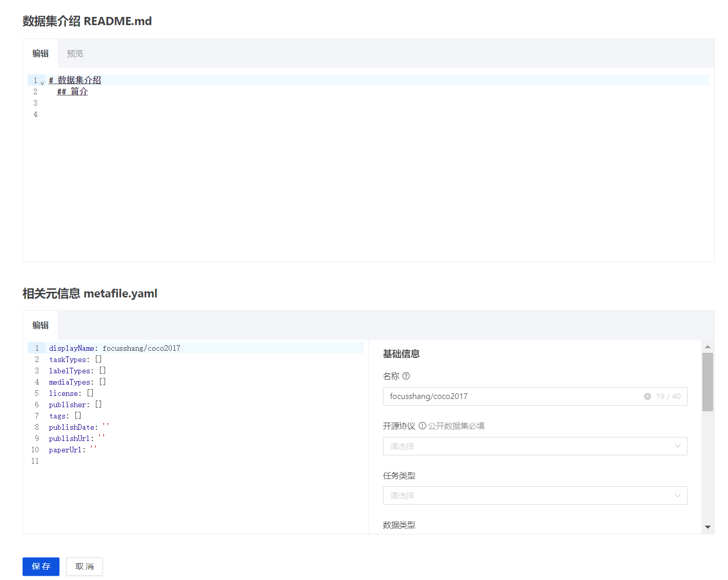Click the 'taskTypes: []' yaml line
728x580 pixels.
click(x=75, y=359)
